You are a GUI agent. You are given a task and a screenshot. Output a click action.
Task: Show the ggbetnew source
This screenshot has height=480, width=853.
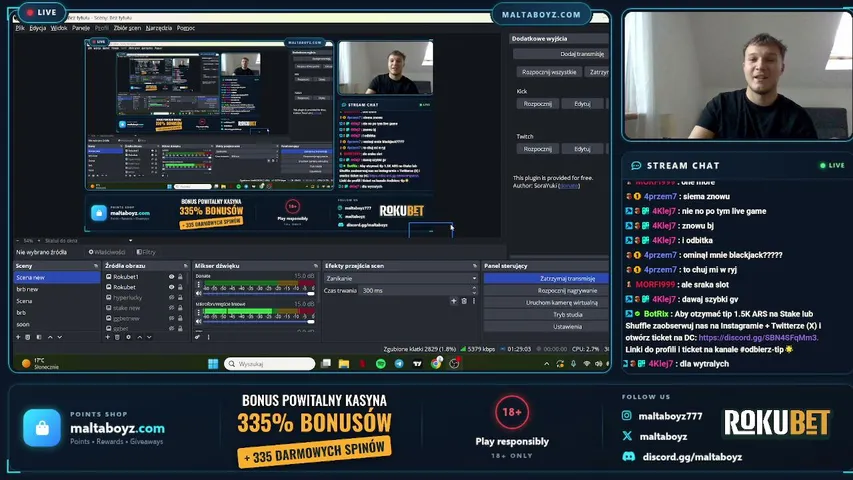(171, 318)
